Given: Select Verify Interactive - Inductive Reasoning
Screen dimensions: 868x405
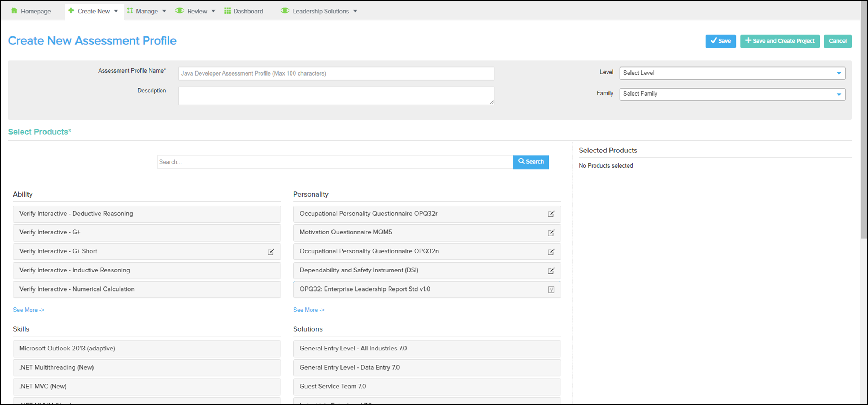Looking at the screenshot, I should [x=147, y=271].
